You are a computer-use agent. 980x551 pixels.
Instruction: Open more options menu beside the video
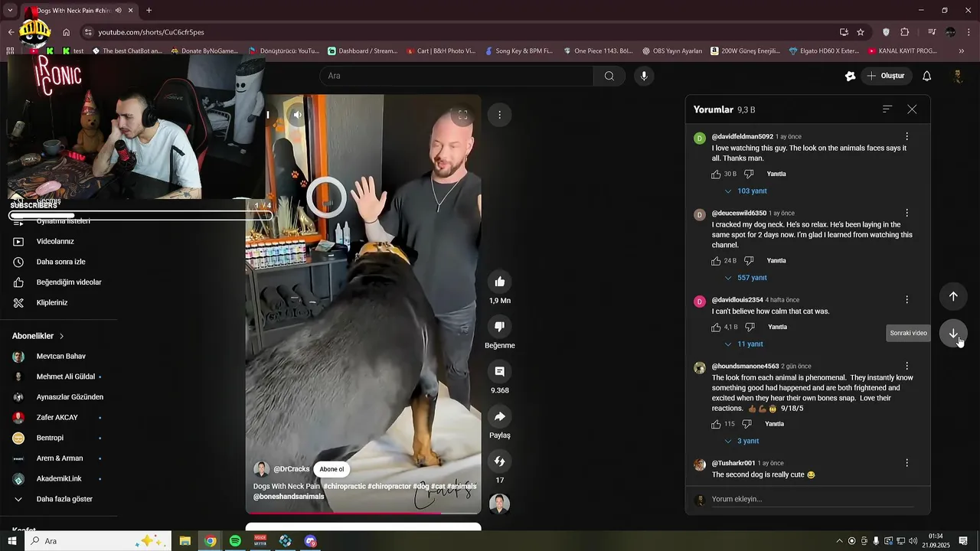click(x=499, y=115)
